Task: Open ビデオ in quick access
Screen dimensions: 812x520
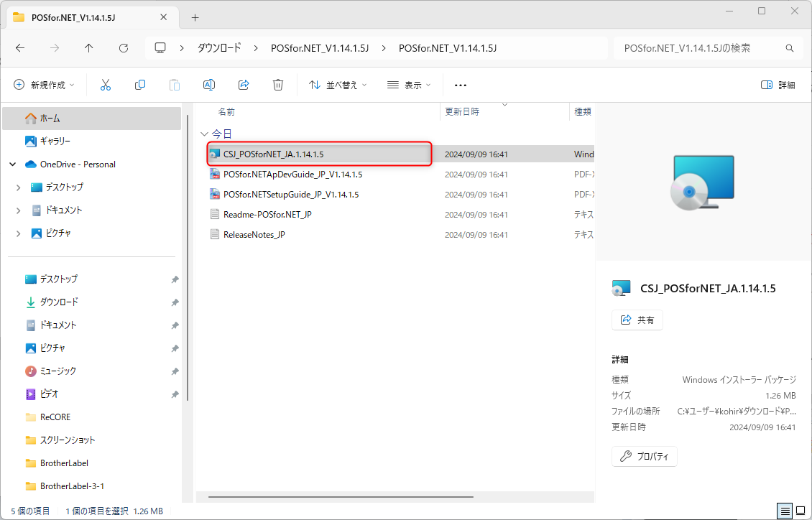Action: (x=92, y=394)
